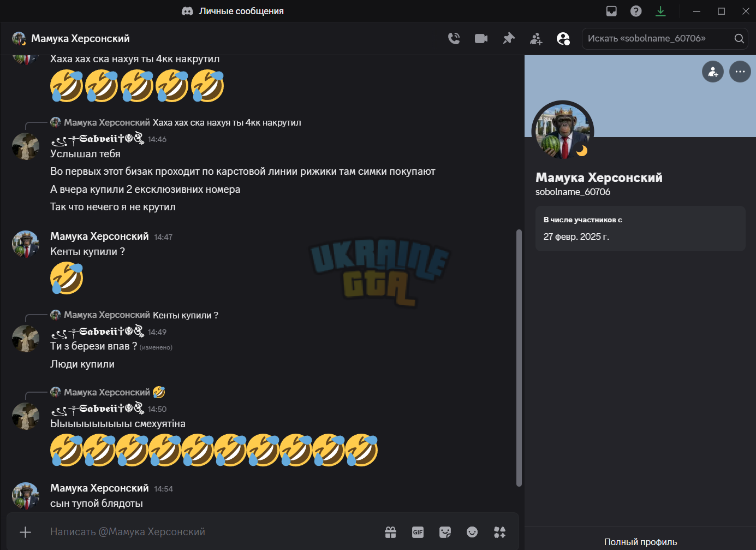
Task: Click member since date '27 февр. 2025 г.'
Action: coord(576,236)
